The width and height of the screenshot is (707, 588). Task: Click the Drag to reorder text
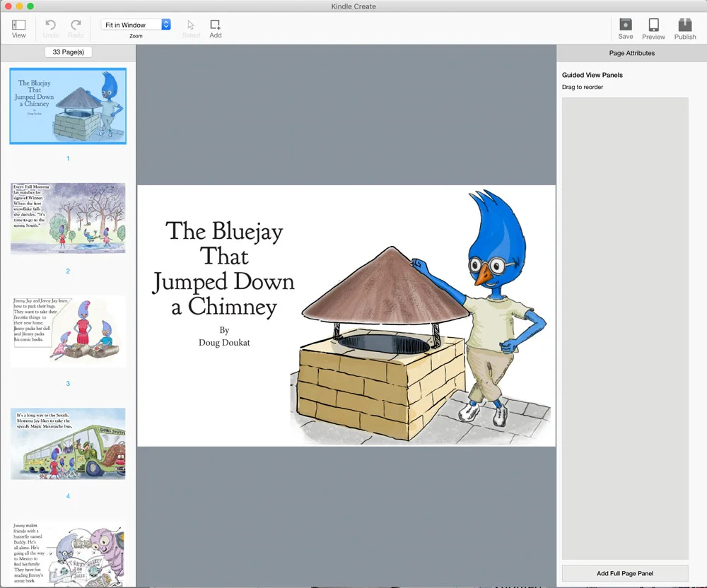click(582, 87)
